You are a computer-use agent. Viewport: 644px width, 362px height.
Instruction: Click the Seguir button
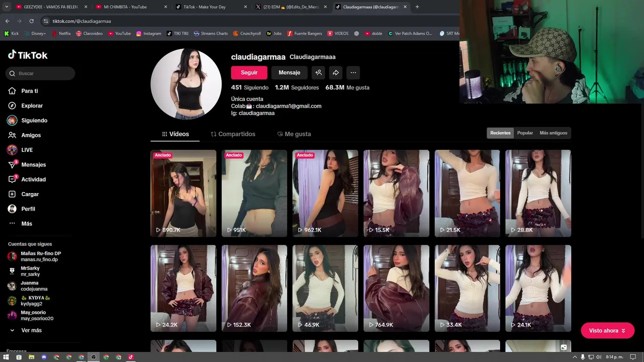click(x=249, y=72)
